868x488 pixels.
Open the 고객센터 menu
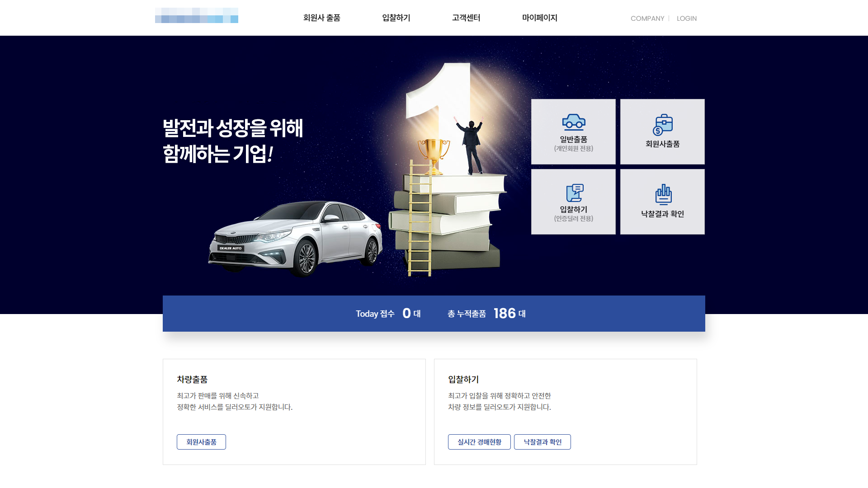click(466, 18)
